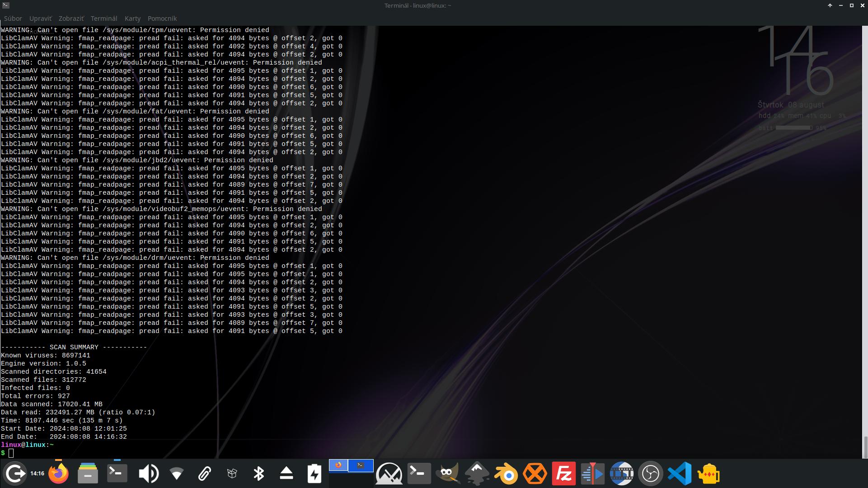Open Visual Studio Code

click(679, 474)
